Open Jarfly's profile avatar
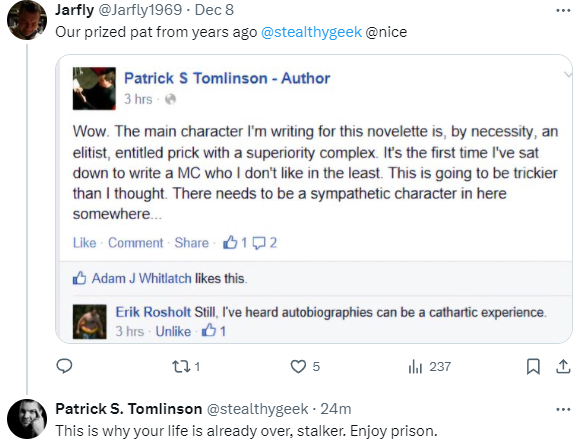Image resolution: width=584 pixels, height=448 pixels. (27, 20)
